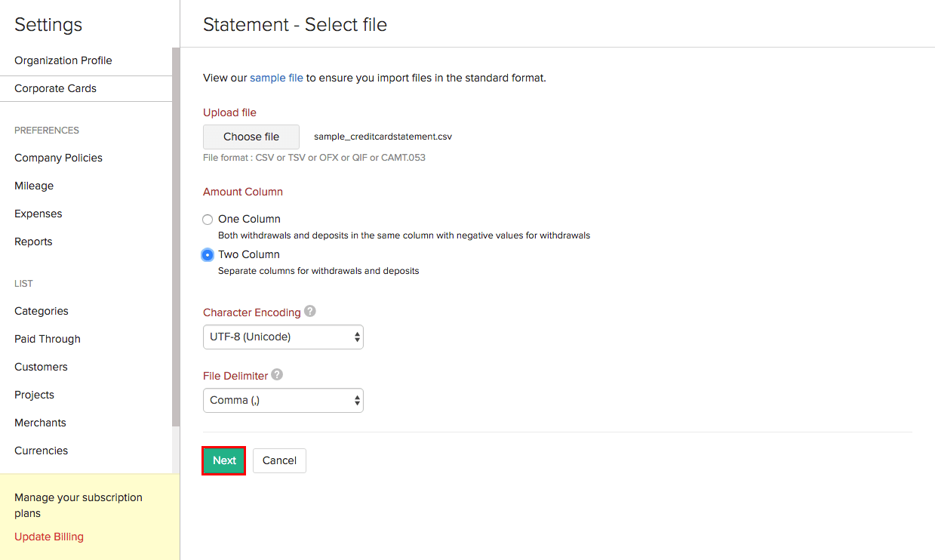Select One Column amount option
Image resolution: width=935 pixels, height=560 pixels.
point(208,219)
